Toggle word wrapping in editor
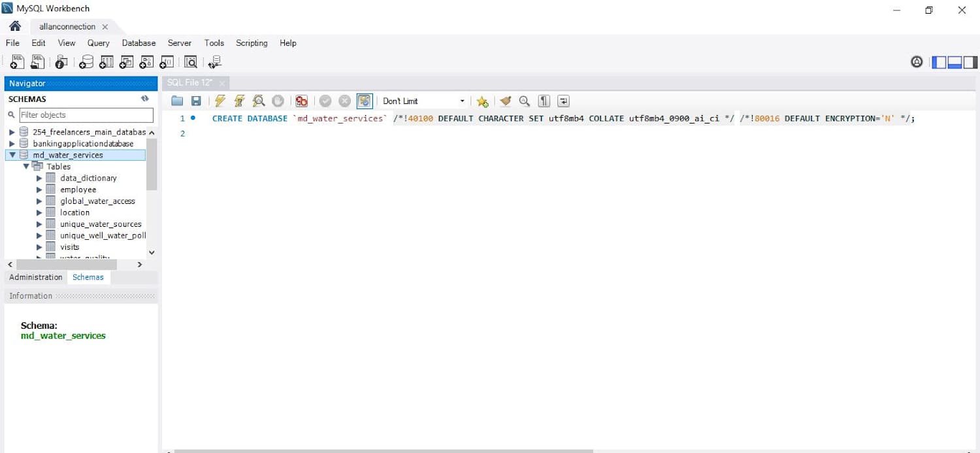The image size is (980, 453). pyautogui.click(x=563, y=101)
